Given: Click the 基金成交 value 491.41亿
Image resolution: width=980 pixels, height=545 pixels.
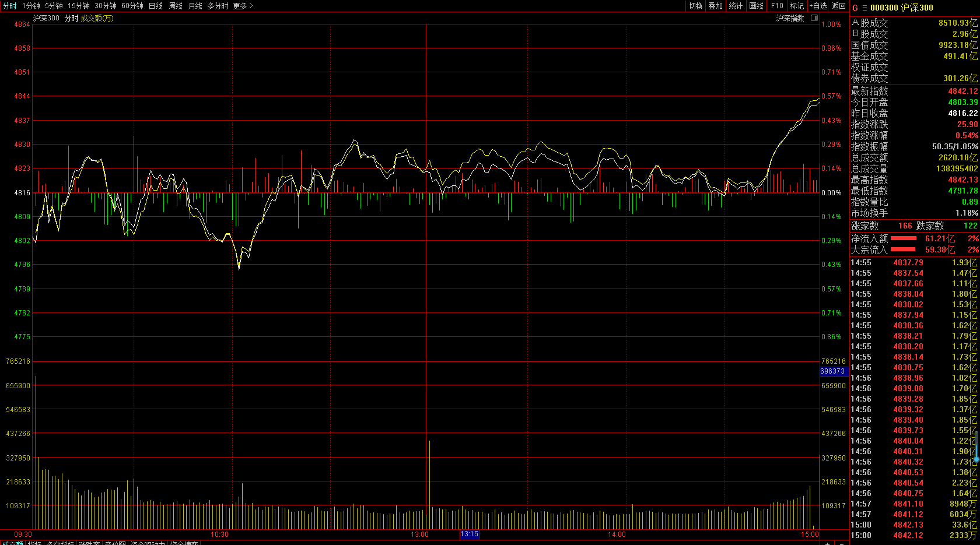Looking at the screenshot, I should (960, 56).
